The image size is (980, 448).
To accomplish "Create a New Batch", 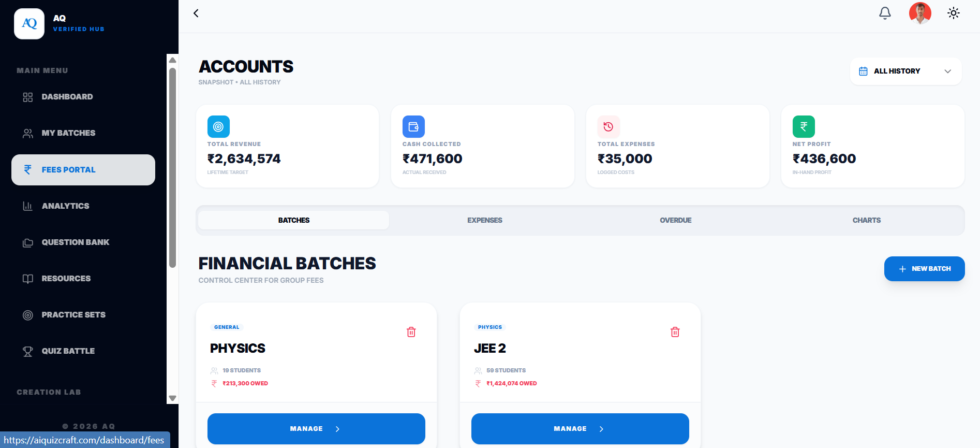I will 924,269.
